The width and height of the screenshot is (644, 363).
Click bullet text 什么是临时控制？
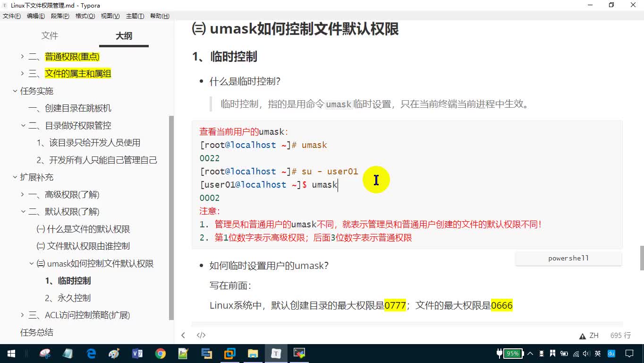click(245, 81)
